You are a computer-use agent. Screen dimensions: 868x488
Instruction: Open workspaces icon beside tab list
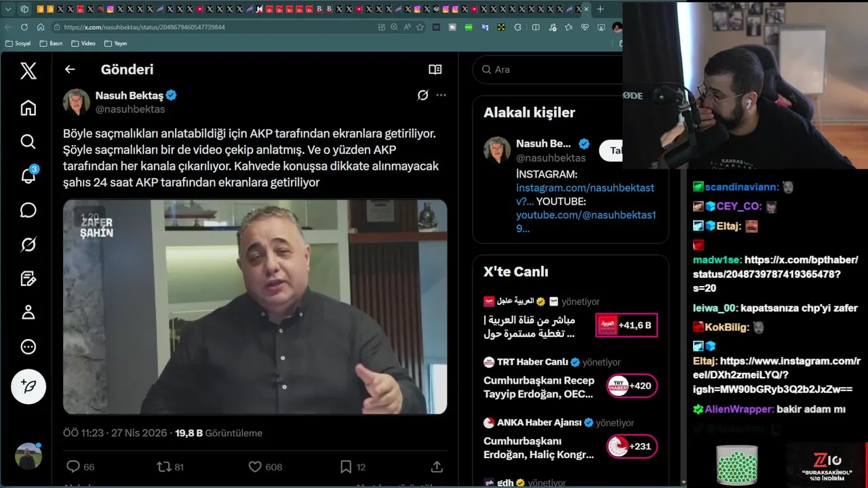24,9
